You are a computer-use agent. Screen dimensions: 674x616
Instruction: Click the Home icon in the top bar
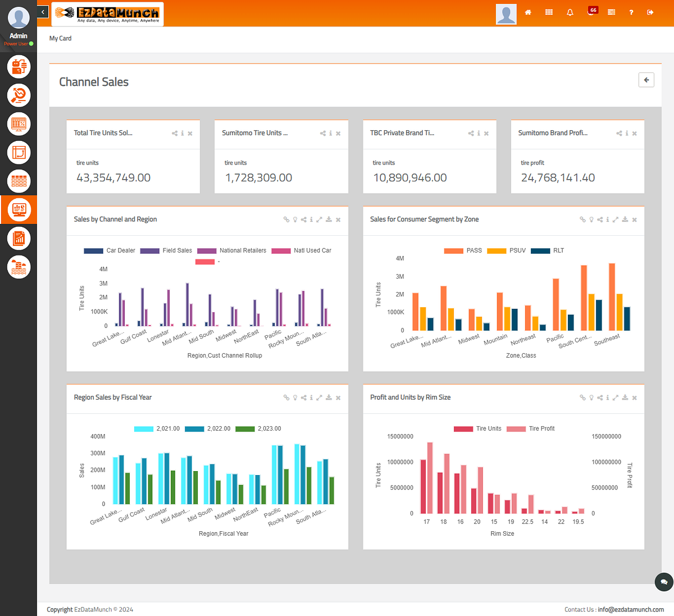tap(528, 12)
